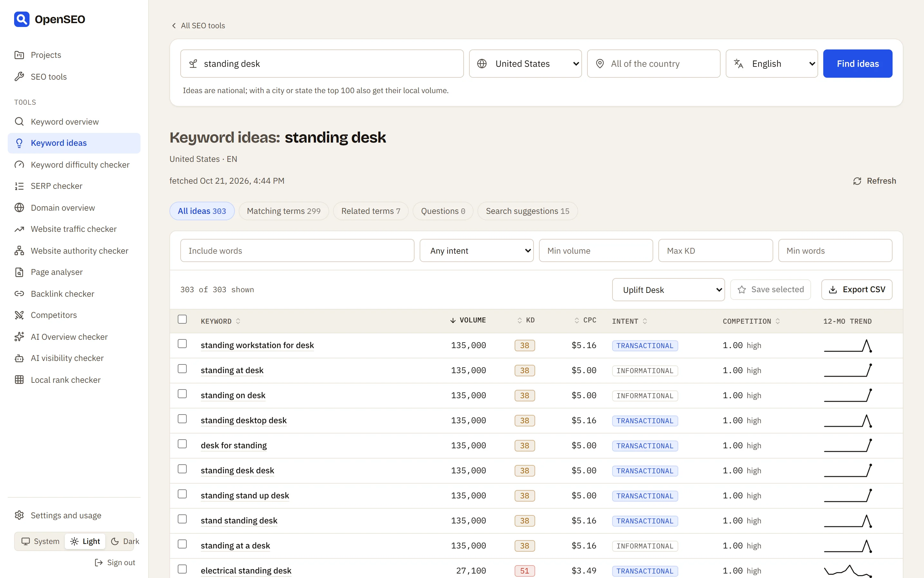Open SEO tools wrench icon
The width and height of the screenshot is (924, 578).
point(19,76)
